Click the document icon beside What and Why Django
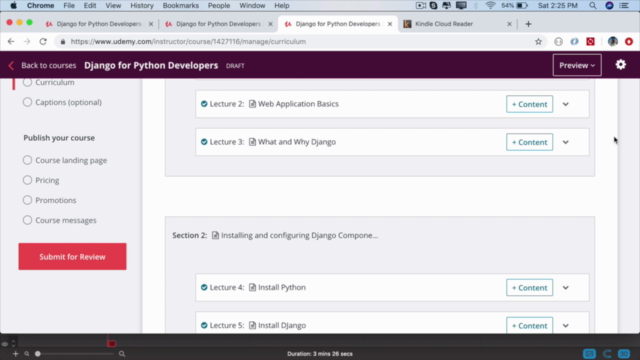This screenshot has height=360, width=640. pos(252,142)
